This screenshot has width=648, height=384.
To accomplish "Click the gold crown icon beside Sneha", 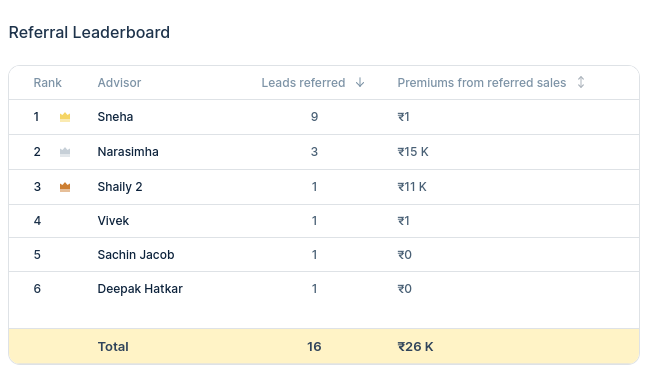I will pos(65,117).
